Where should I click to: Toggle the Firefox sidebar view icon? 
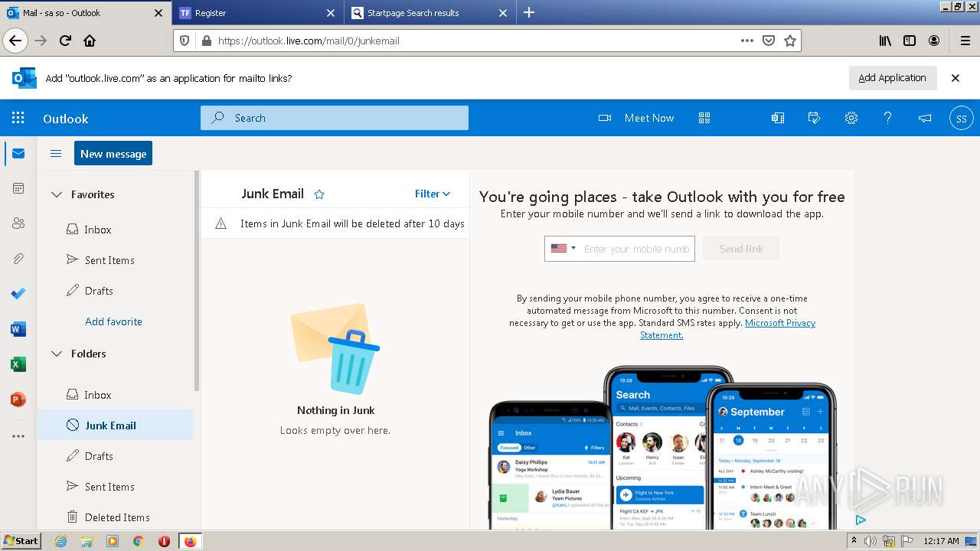pyautogui.click(x=910, y=41)
